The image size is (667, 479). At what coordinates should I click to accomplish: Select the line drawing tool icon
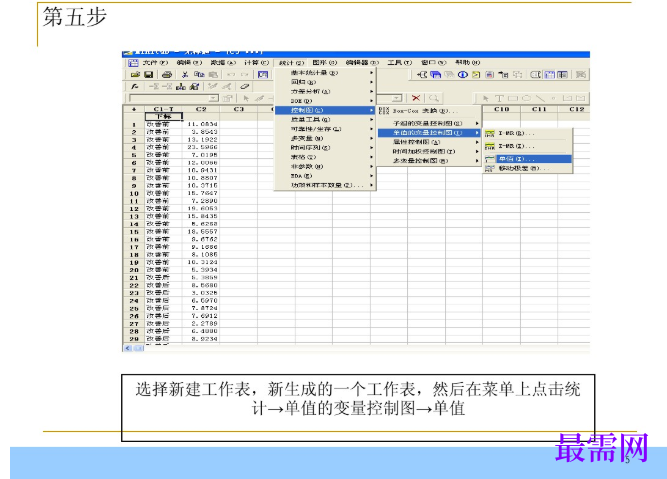click(540, 98)
